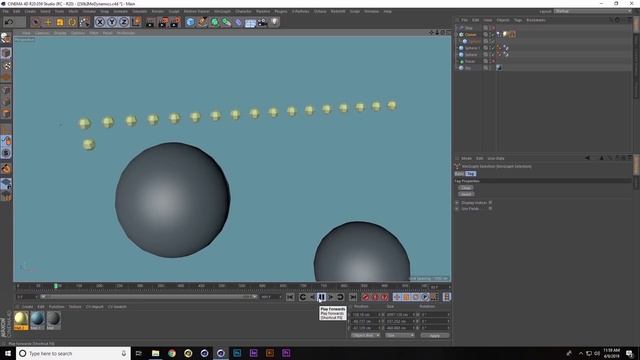Activate the Rotate tool
640x360 pixels.
click(x=72, y=22)
